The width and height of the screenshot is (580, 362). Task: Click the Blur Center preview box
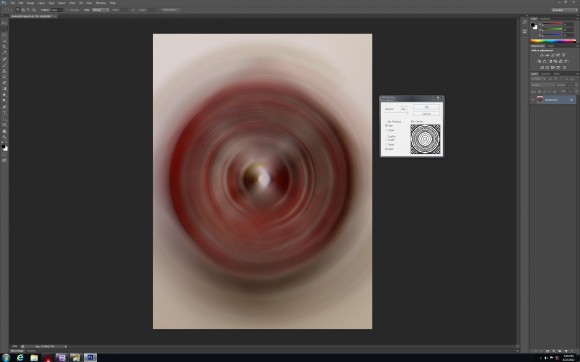pos(425,139)
